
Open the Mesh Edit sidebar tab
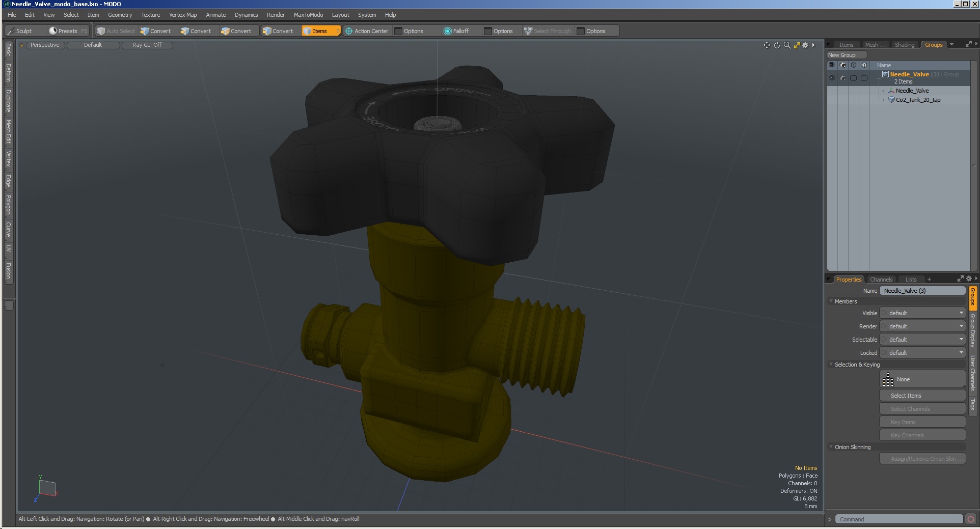pos(8,132)
